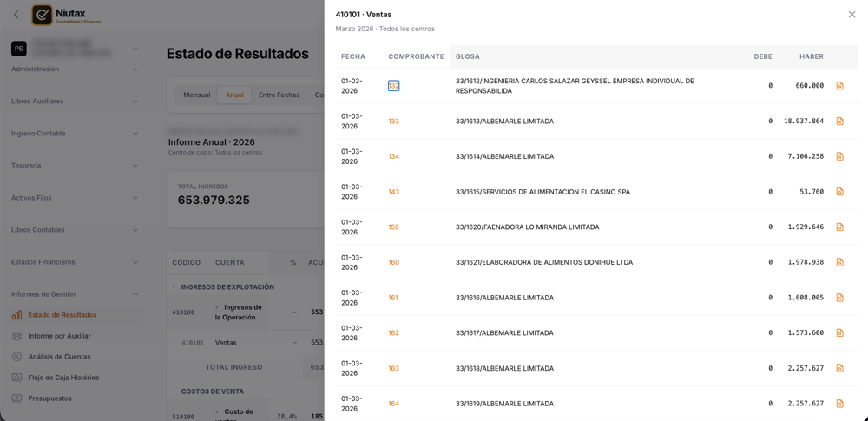Open document icon for comprobante 132 row
868x421 pixels.
(x=839, y=86)
